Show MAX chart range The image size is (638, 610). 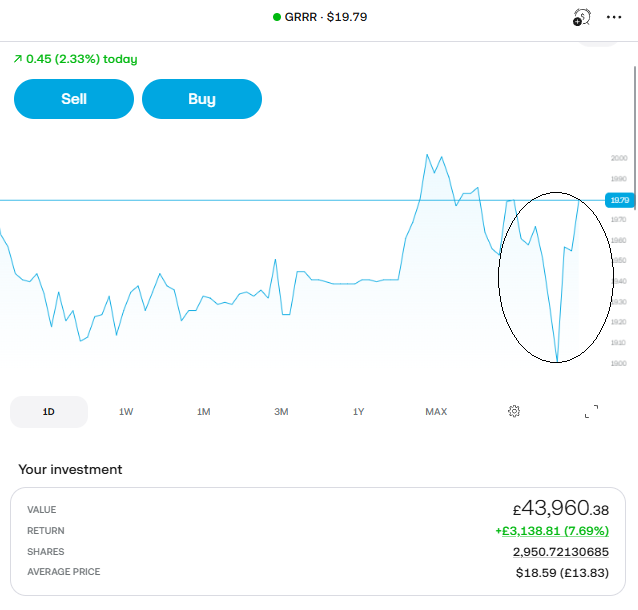tap(436, 412)
